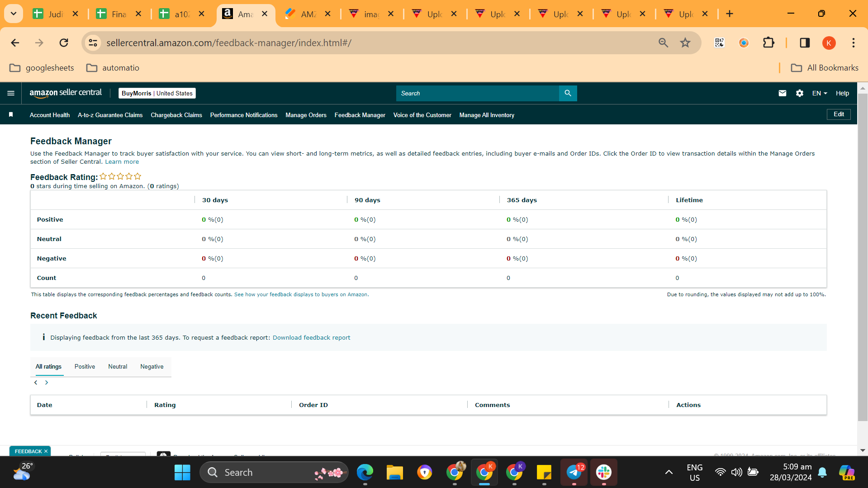Show hidden system tray icons
Screen dimensions: 868x488
669,473
